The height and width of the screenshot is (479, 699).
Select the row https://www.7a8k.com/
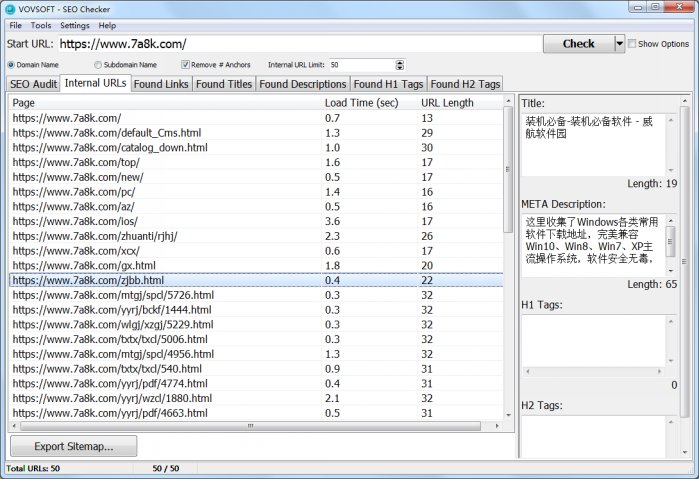(x=256, y=118)
